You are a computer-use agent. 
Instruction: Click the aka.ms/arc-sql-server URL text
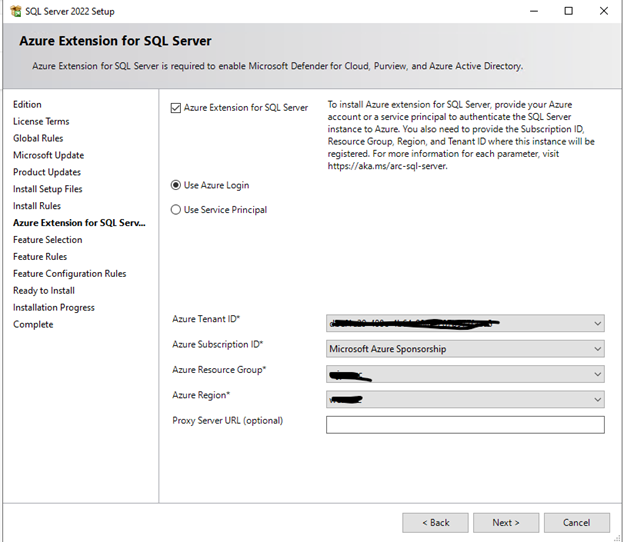[387, 166]
